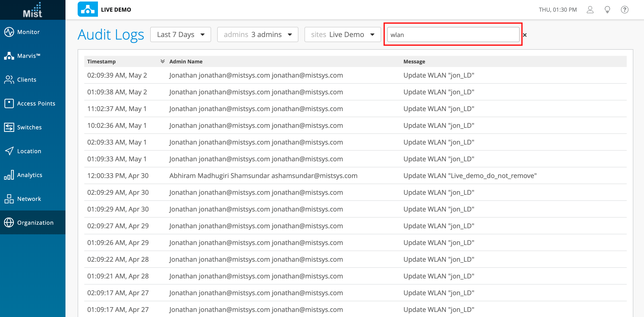Open the user account profile icon

pos(590,10)
